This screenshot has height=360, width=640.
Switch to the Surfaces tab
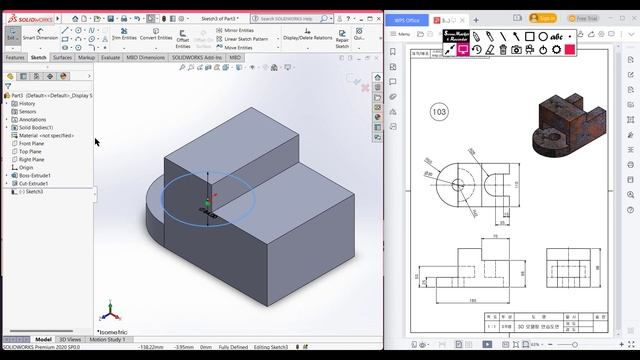click(62, 58)
